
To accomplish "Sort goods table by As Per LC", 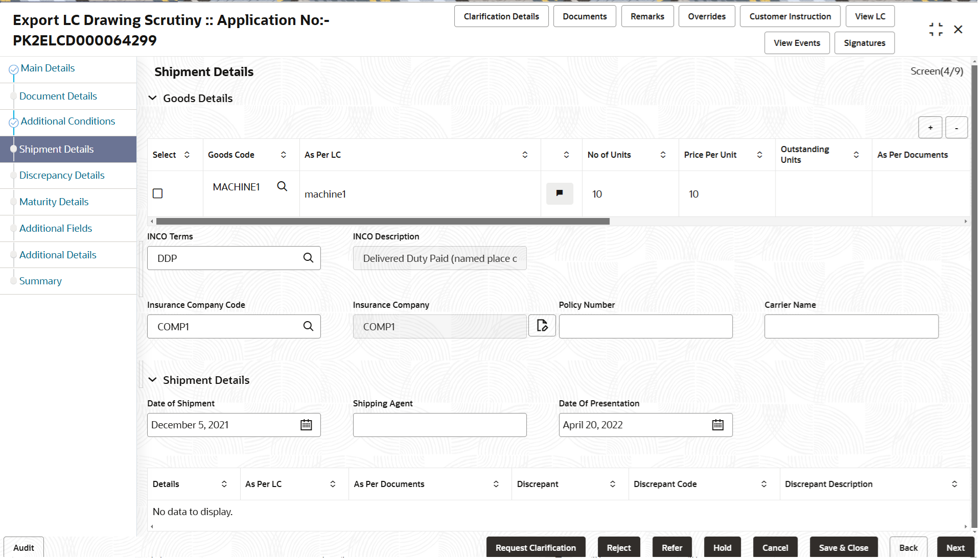I will 525,155.
